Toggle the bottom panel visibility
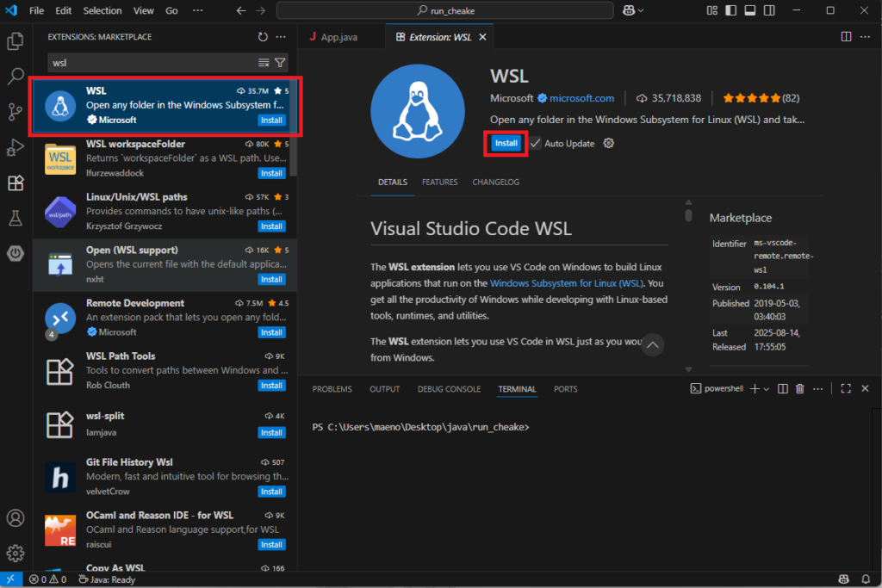The width and height of the screenshot is (882, 588). (750, 10)
